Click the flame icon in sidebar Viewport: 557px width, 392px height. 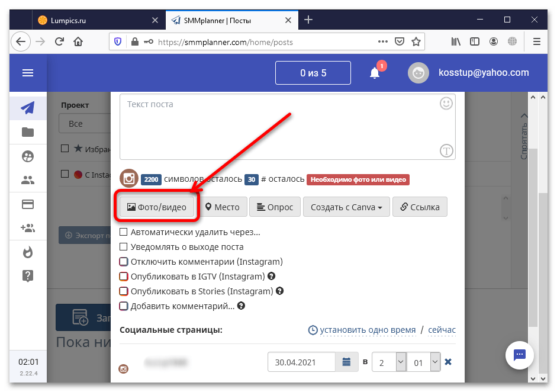[x=28, y=252]
